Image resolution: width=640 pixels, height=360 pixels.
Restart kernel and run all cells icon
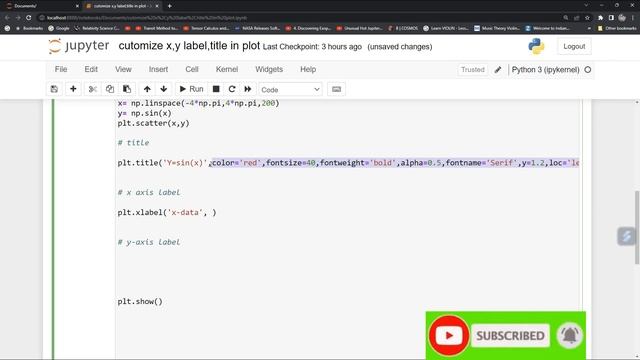tap(248, 89)
